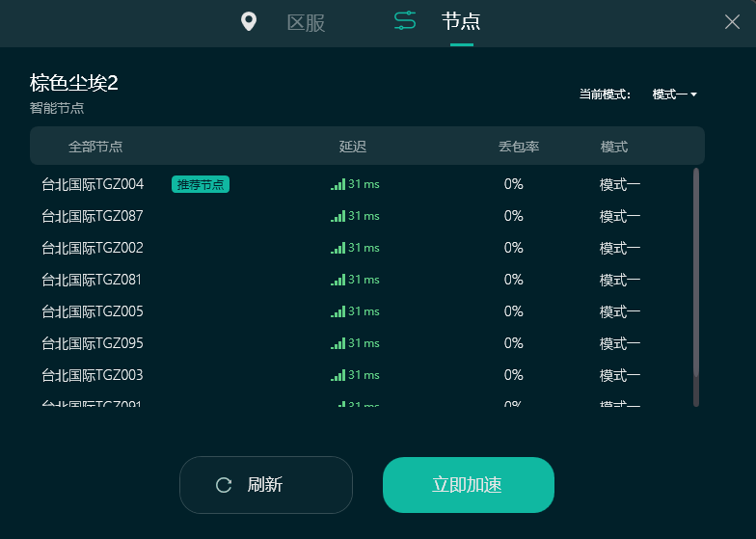
Task: Switch to the 区服 tab
Action: click(306, 23)
